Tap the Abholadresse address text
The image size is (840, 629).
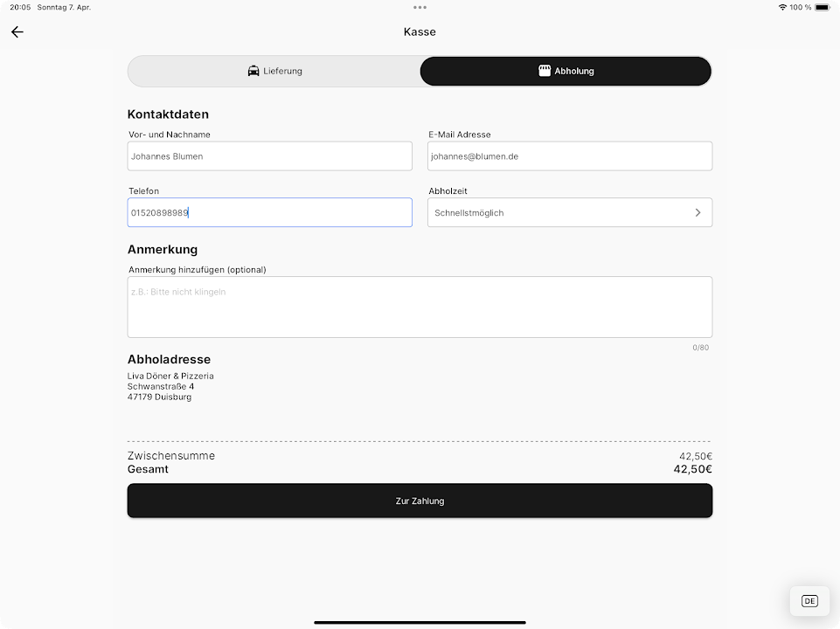click(x=170, y=386)
